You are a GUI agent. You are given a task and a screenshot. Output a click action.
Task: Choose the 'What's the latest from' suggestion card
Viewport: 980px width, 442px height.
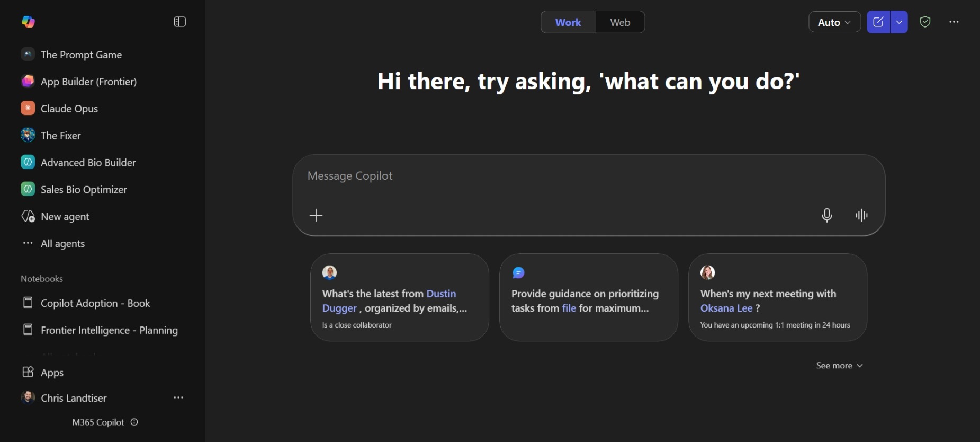coord(400,297)
